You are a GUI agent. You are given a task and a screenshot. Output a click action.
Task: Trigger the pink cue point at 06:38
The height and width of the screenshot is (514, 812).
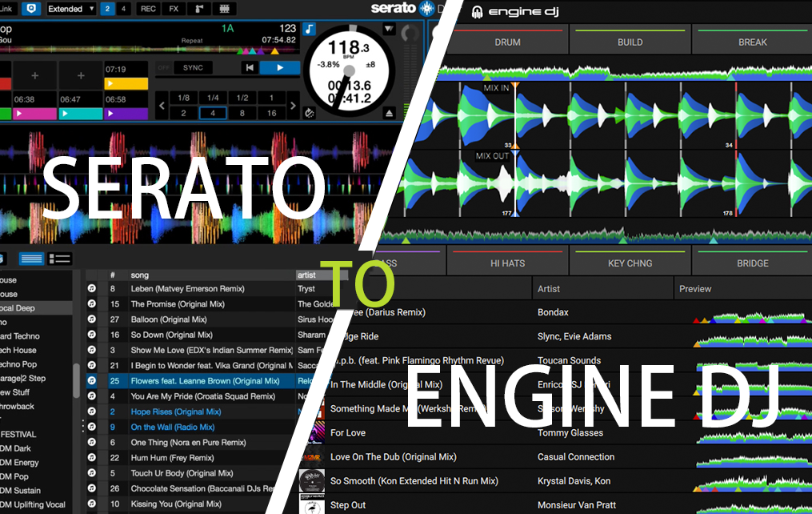pyautogui.click(x=34, y=114)
